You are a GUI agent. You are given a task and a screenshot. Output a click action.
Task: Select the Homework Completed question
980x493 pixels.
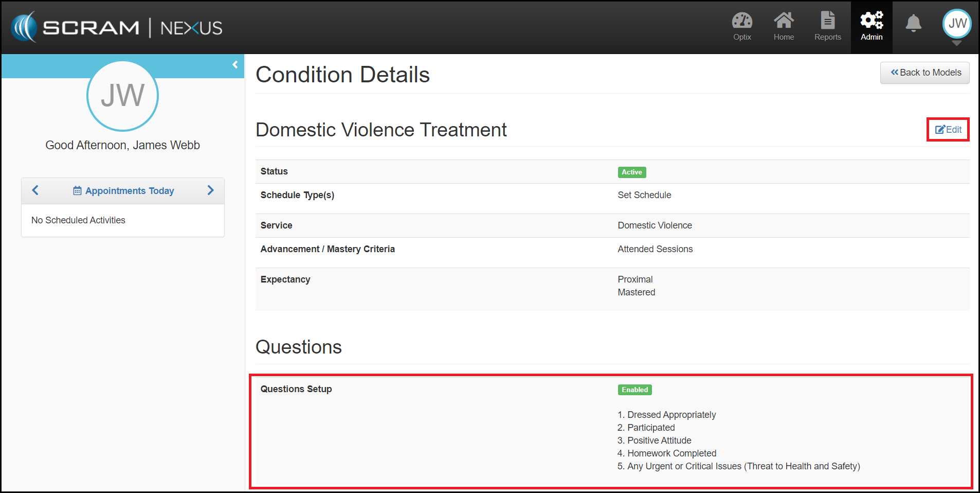671,453
